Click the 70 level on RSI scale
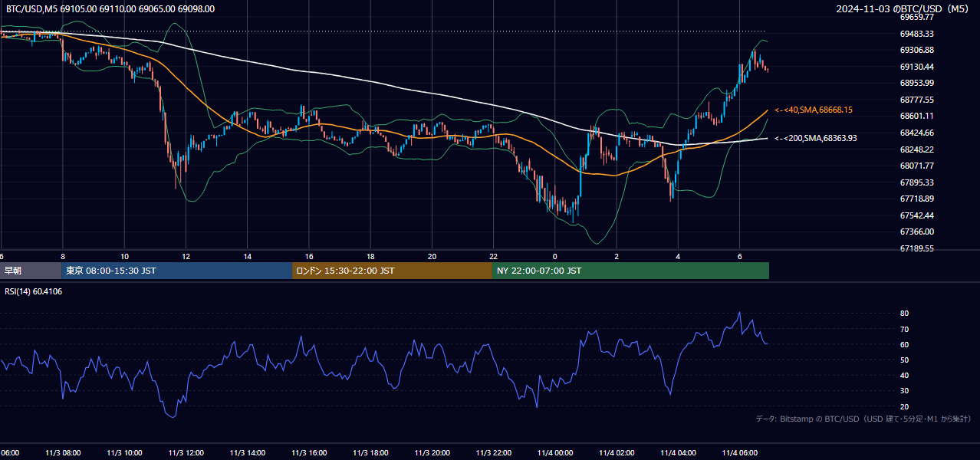The image size is (980, 460). 904,329
